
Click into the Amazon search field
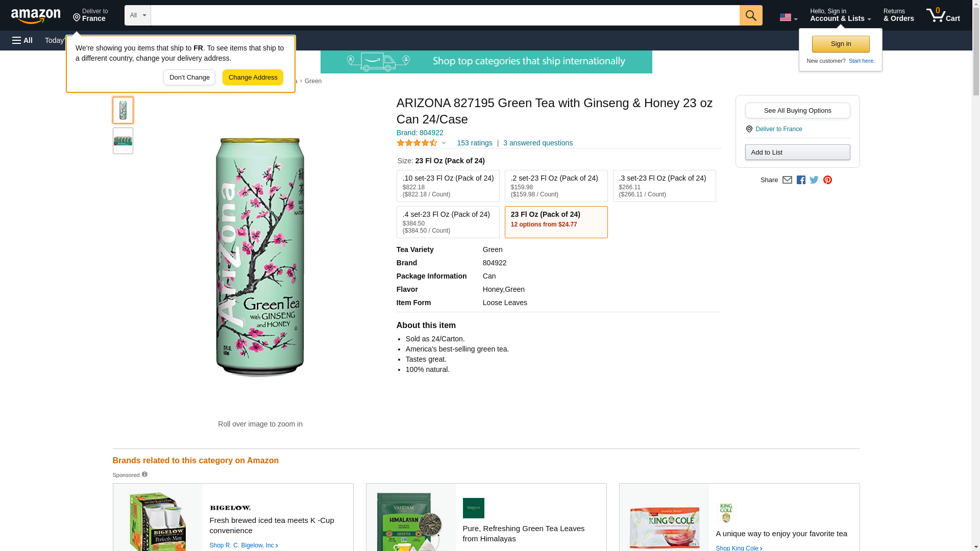tap(445, 15)
